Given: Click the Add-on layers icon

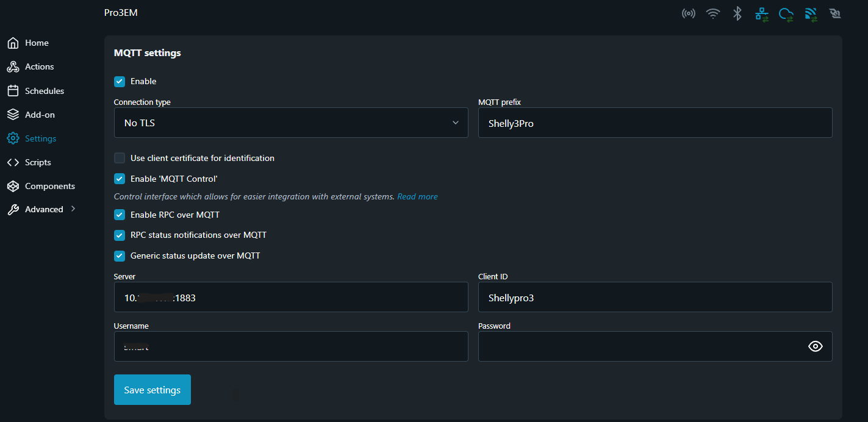Looking at the screenshot, I should (x=13, y=115).
